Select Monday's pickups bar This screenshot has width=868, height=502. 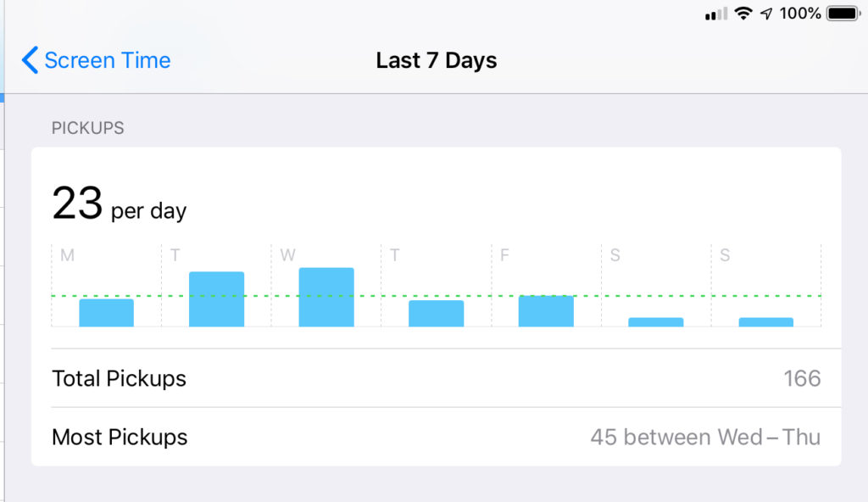pos(106,313)
